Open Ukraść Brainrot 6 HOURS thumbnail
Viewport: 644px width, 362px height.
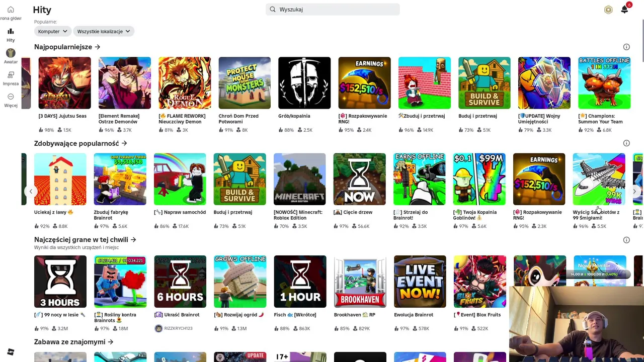tap(180, 282)
